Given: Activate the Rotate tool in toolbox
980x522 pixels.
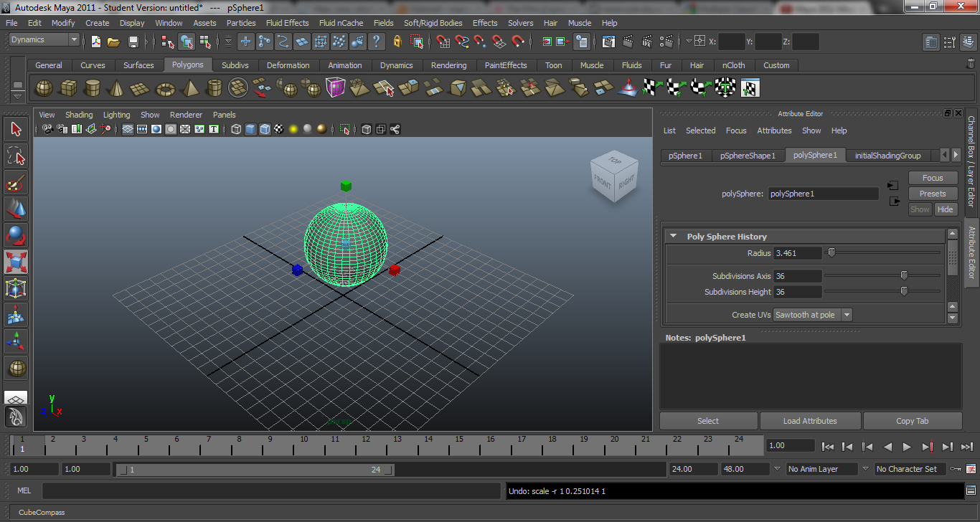Looking at the screenshot, I should (17, 236).
